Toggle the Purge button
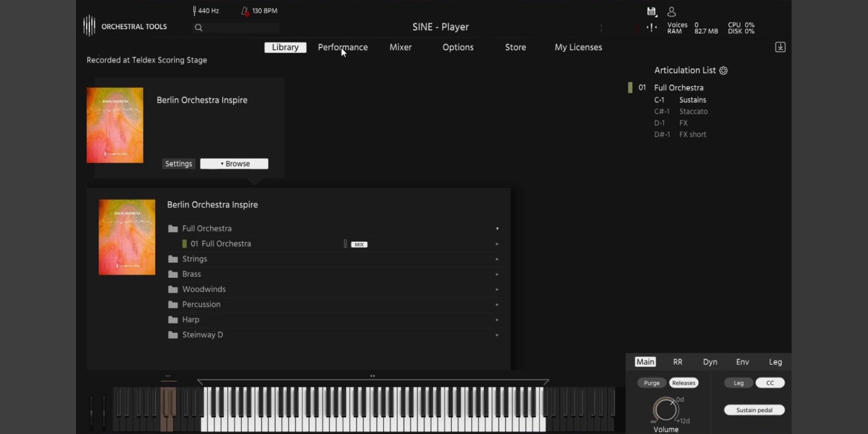Viewport: 868px width, 434px height. click(x=651, y=383)
